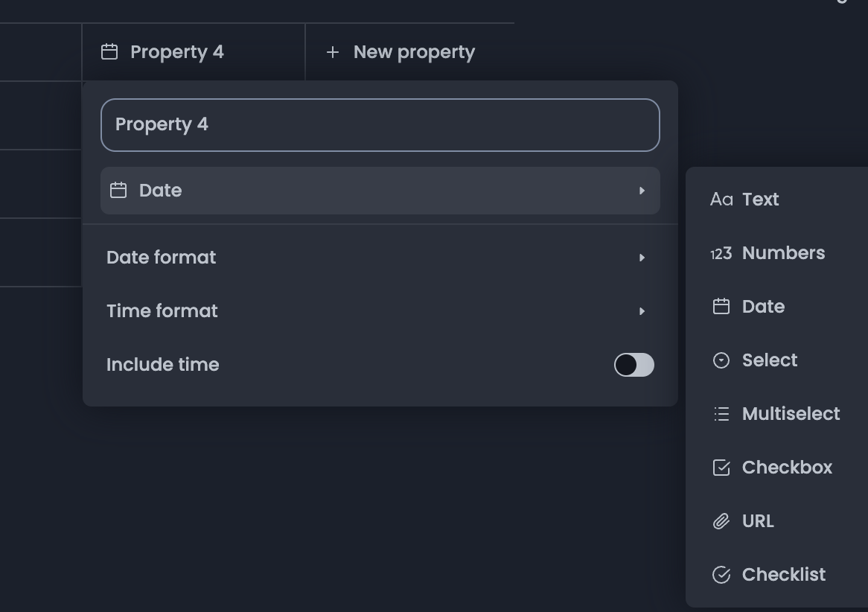
Task: Choose Checklist from the type menu
Action: (784, 574)
